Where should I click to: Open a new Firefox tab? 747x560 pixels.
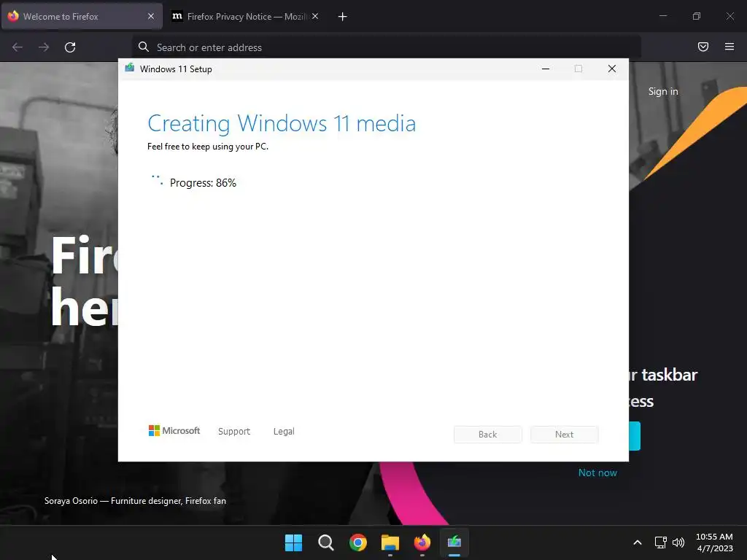pyautogui.click(x=342, y=17)
